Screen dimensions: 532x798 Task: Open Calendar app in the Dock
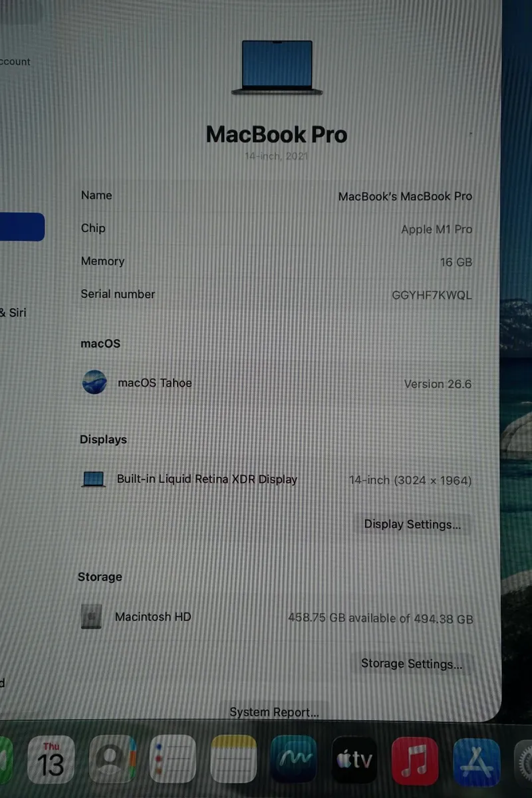[51, 759]
